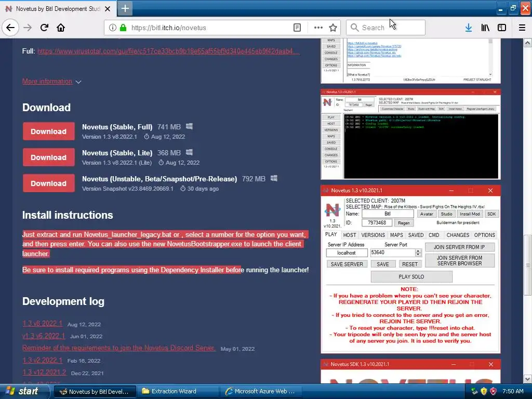
Task: Switch to Extraction Wizard taskbar item
Action: 179,391
